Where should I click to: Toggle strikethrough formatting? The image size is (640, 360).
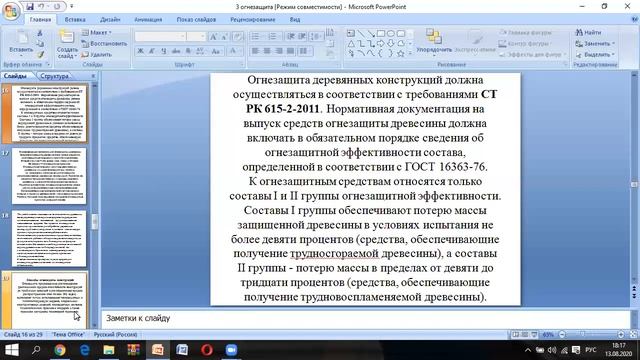coord(176,51)
